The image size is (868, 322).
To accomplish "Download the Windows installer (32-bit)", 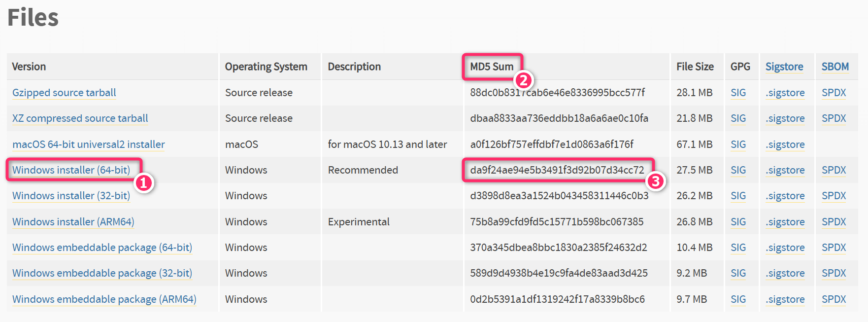I will [71, 196].
